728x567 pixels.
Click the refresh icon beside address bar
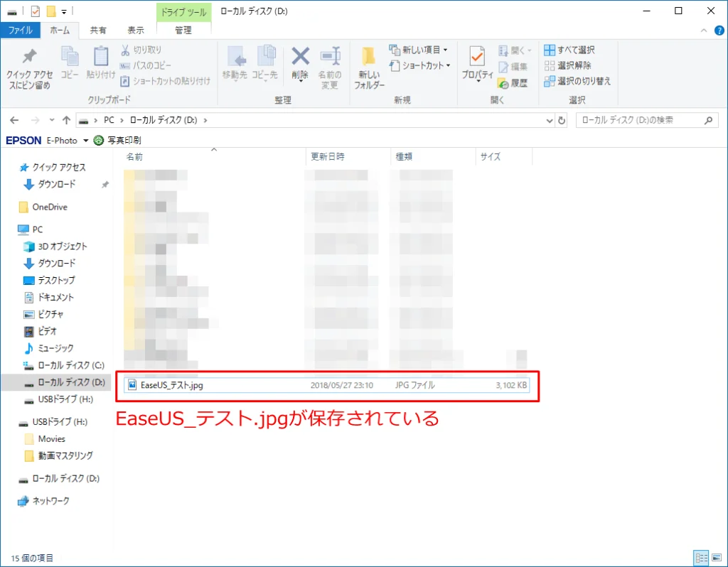[562, 120]
